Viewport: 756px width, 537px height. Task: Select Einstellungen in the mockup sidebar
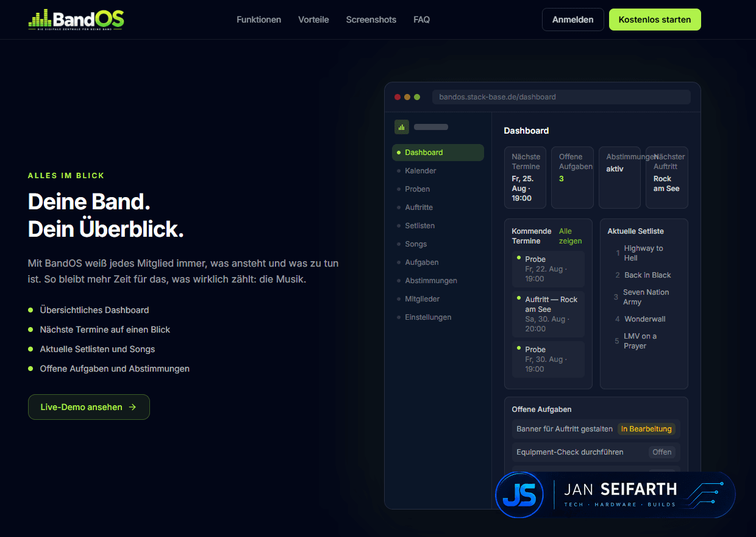[x=438, y=317]
